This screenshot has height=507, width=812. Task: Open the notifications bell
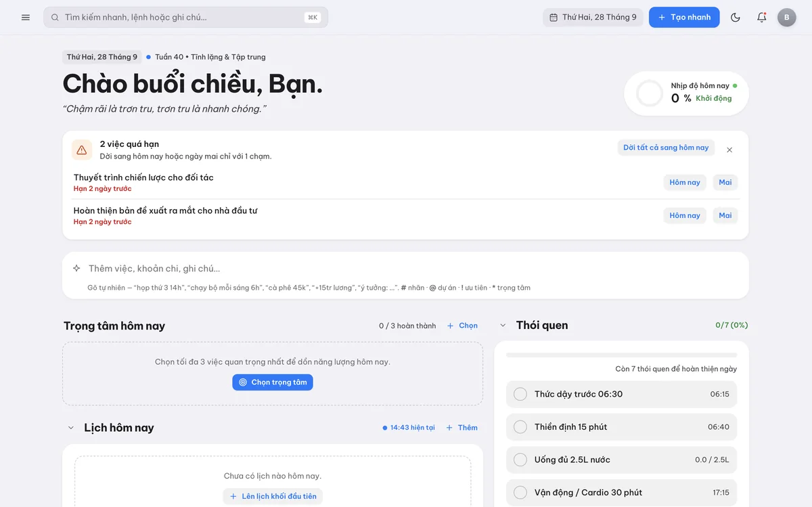[x=762, y=18]
